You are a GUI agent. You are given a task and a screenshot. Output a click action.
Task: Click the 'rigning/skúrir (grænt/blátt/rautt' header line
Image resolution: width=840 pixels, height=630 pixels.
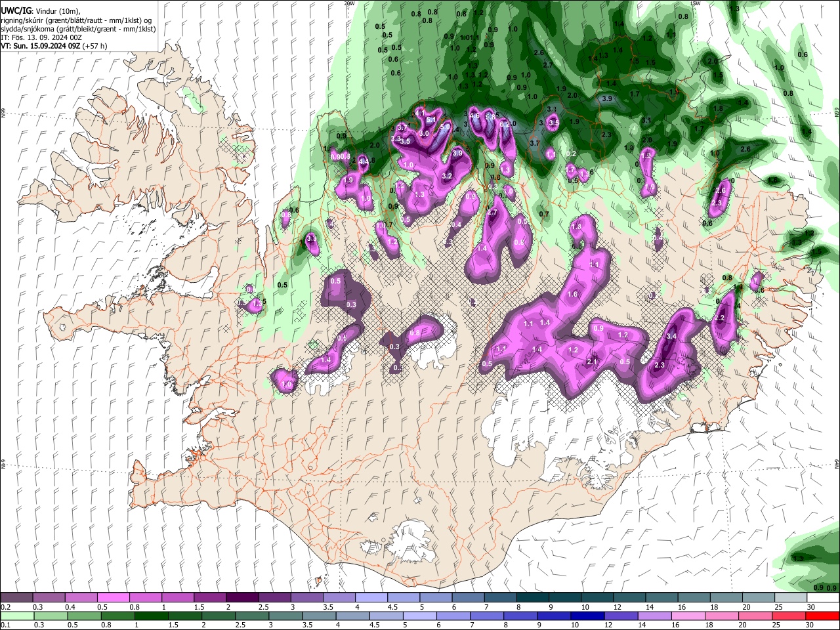(x=77, y=20)
